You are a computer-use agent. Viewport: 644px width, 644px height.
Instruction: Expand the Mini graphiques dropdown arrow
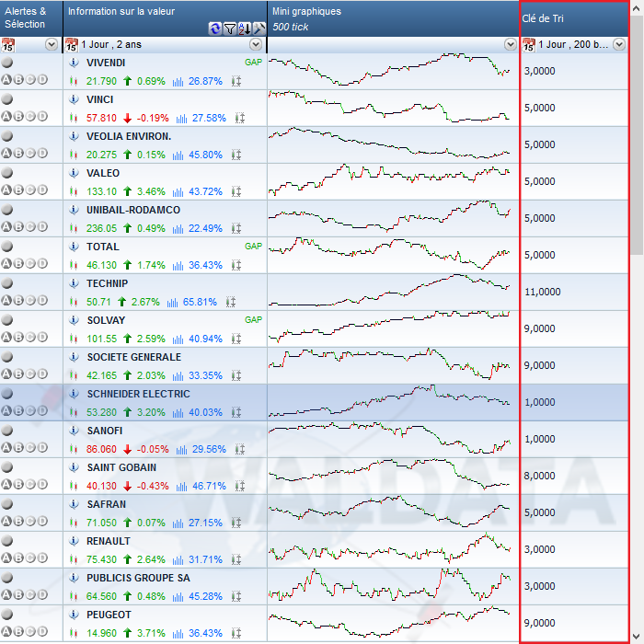click(x=511, y=44)
